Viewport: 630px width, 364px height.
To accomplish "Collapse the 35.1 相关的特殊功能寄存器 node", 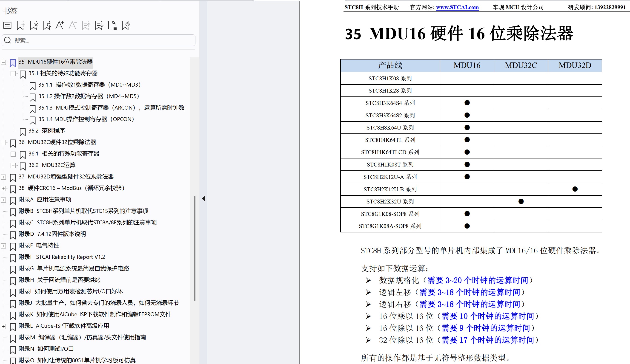I will click(x=13, y=73).
